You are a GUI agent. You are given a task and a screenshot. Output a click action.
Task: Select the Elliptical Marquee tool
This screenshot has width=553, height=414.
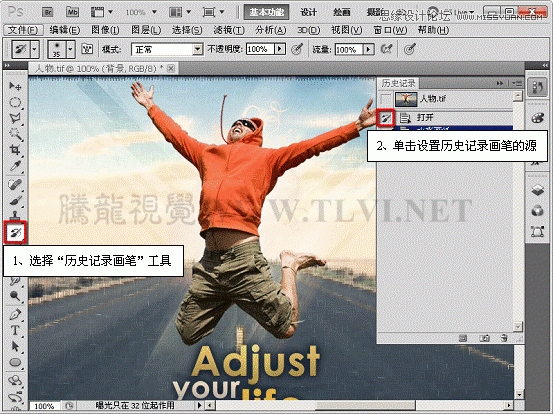15,102
